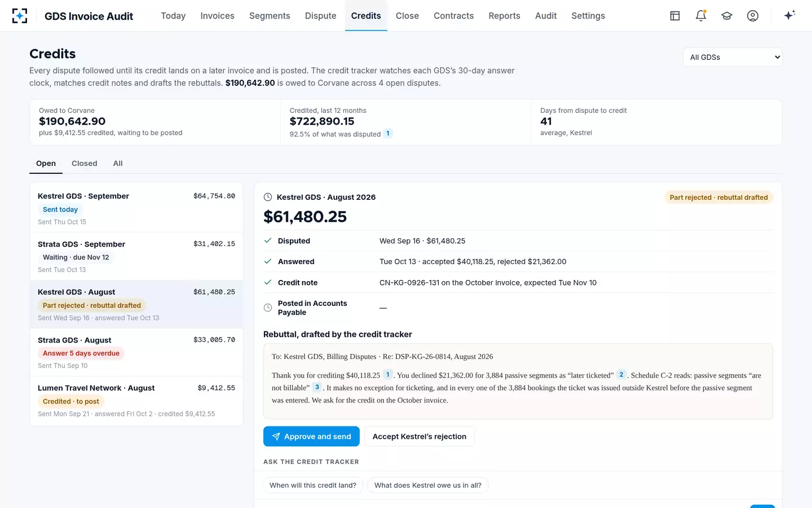Click the checkmark icon beside Answered
Image resolution: width=812 pixels, height=508 pixels.
pyautogui.click(x=268, y=261)
